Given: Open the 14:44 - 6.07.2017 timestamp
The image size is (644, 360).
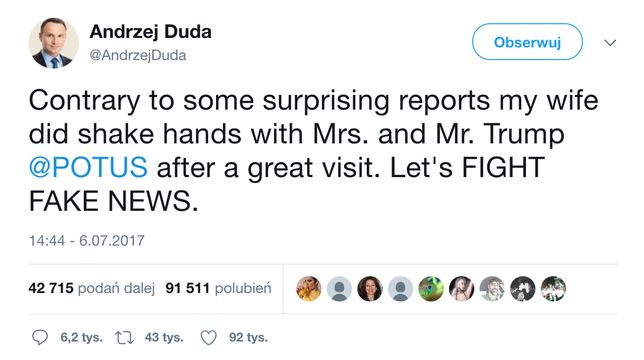Looking at the screenshot, I should (x=87, y=241).
